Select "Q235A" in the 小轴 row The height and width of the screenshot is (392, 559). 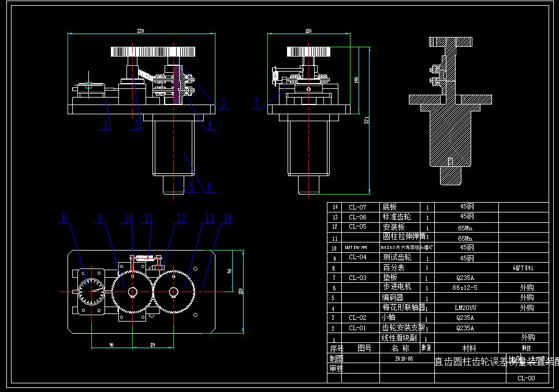coord(465,318)
